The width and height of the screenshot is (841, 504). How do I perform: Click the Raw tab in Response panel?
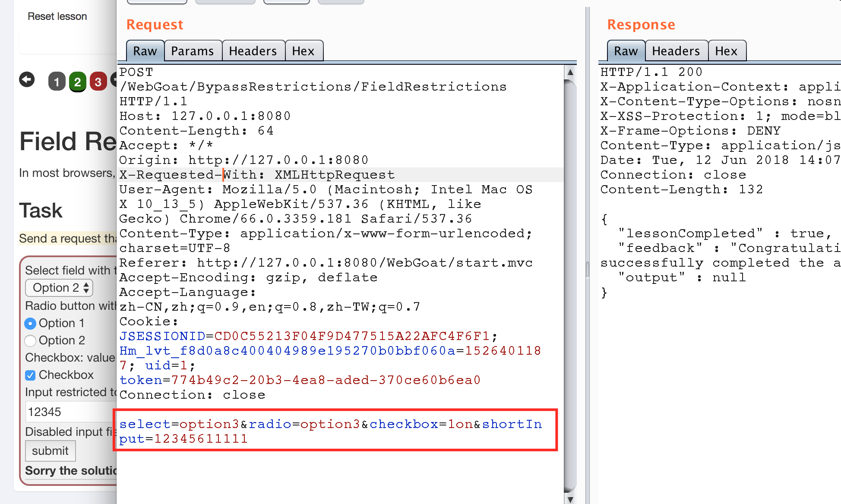624,50
